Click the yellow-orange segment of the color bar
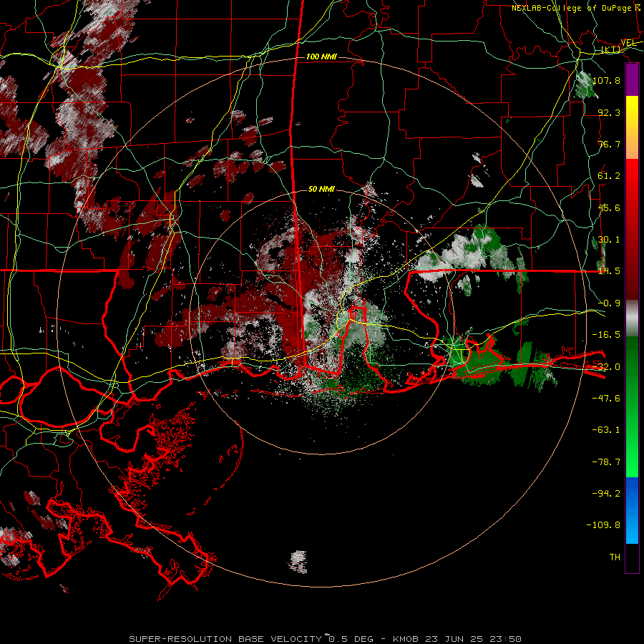The height and width of the screenshot is (644, 644). click(632, 127)
